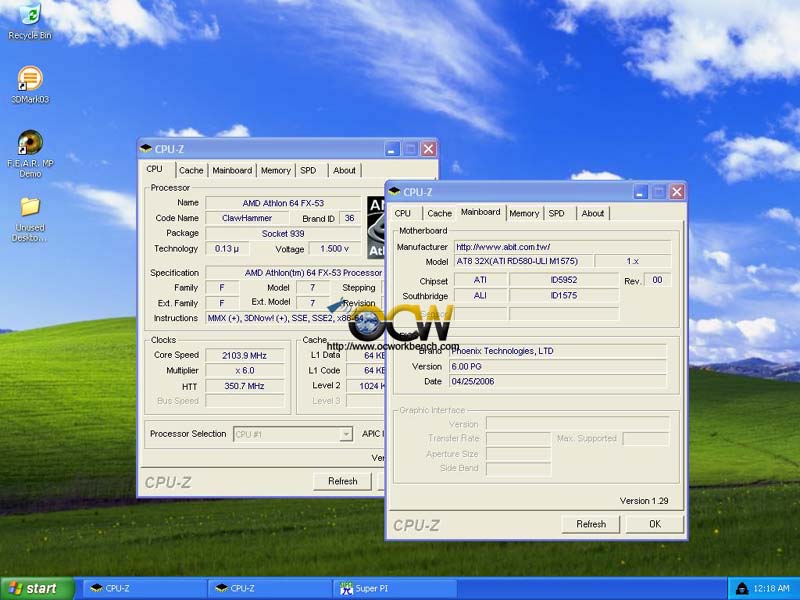Click Refresh in the front CPU-Z window
The width and height of the screenshot is (800, 600).
(591, 524)
